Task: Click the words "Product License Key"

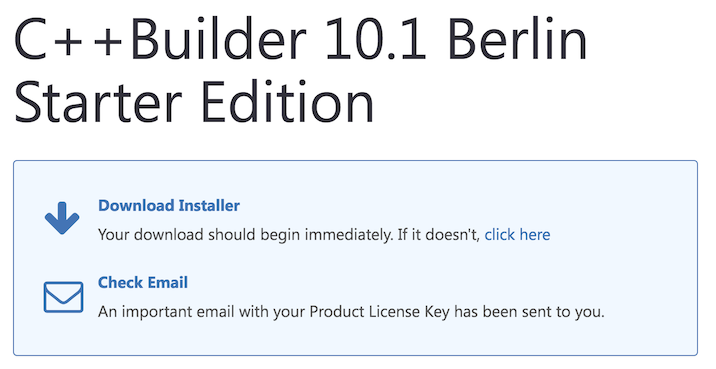Action: click(x=379, y=312)
